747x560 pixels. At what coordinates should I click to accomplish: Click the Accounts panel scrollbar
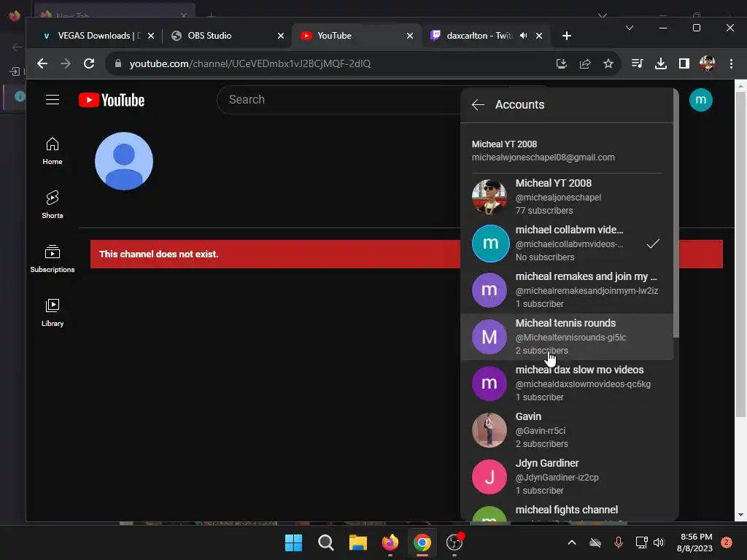[x=676, y=213]
